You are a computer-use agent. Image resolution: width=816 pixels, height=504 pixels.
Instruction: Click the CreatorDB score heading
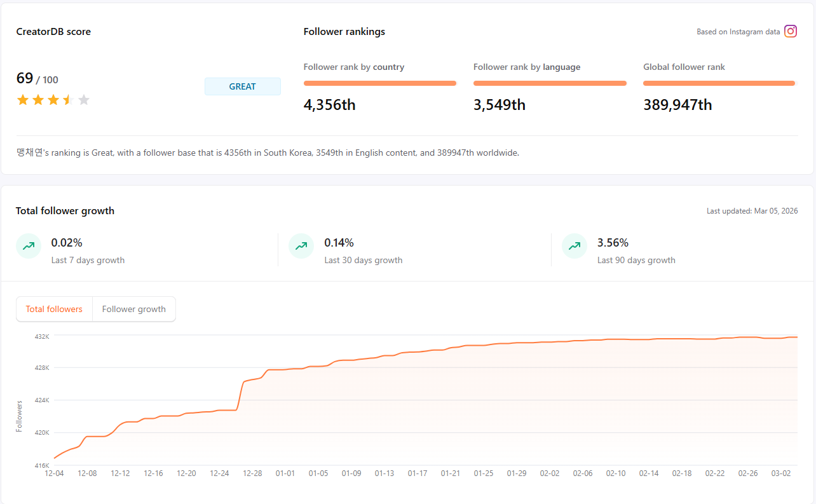(53, 31)
